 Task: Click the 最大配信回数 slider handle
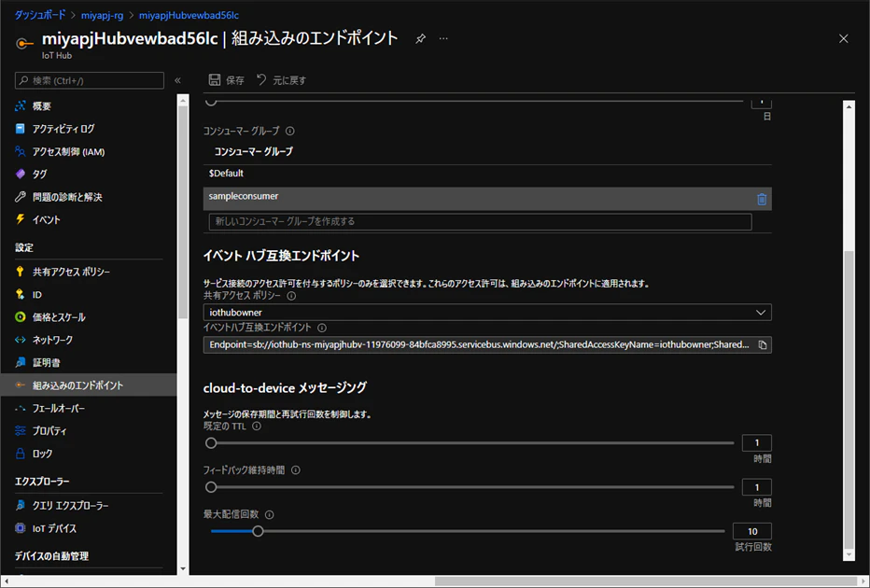[258, 531]
